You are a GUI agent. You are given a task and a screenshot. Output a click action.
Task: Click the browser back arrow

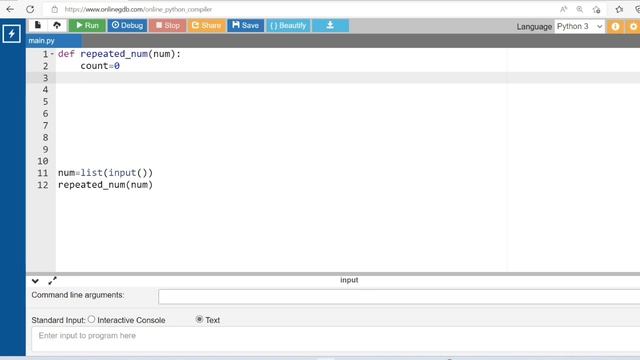(10, 9)
